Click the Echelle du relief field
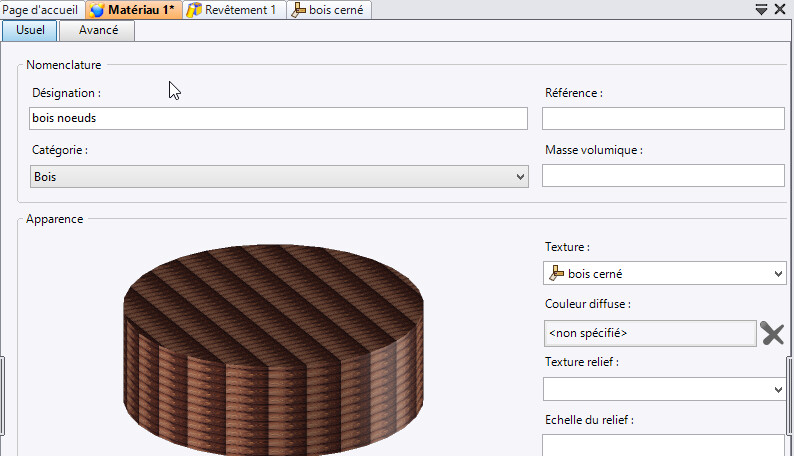Viewport: 794px width, 456px height. tap(663, 445)
